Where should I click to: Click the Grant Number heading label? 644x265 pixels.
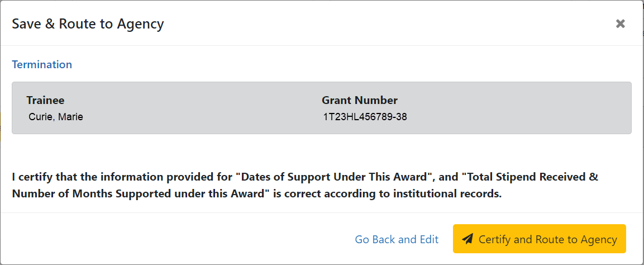click(360, 101)
